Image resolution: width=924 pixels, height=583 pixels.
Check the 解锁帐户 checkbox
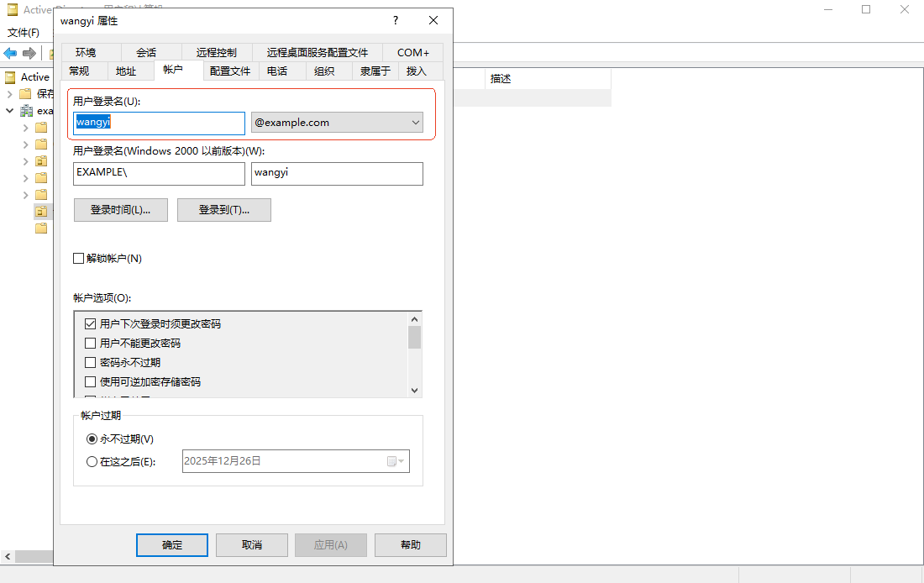pos(78,258)
